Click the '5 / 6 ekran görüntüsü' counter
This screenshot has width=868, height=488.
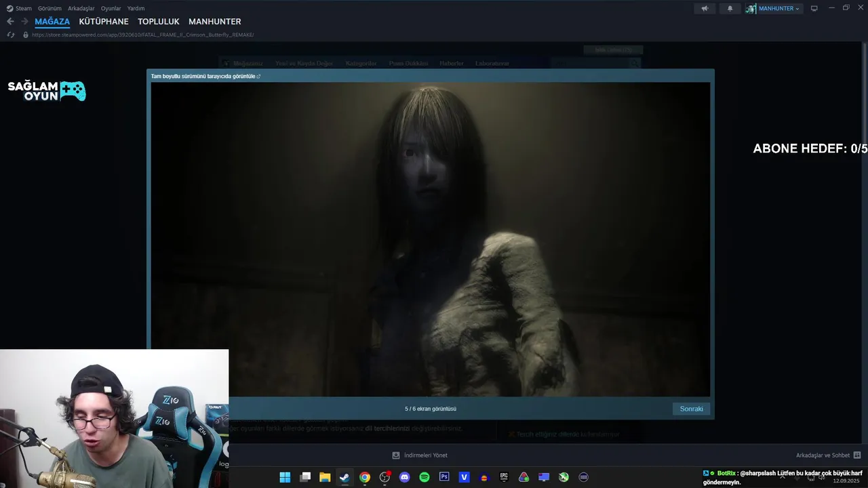pos(431,409)
